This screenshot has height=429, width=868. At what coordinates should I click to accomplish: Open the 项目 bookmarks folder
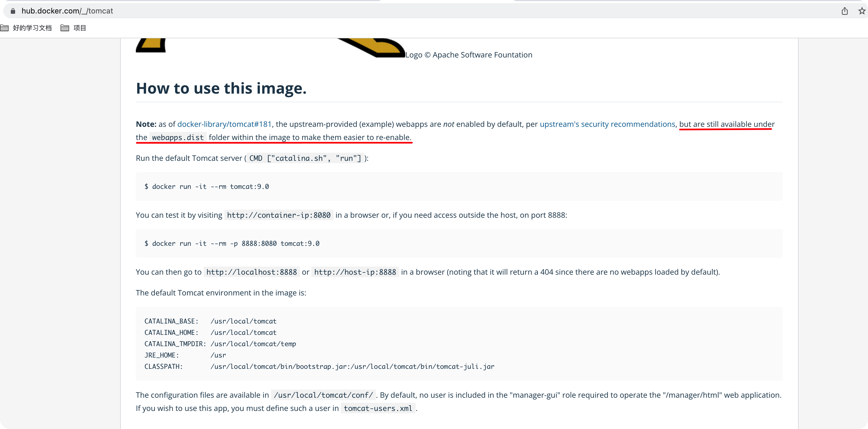click(x=73, y=28)
